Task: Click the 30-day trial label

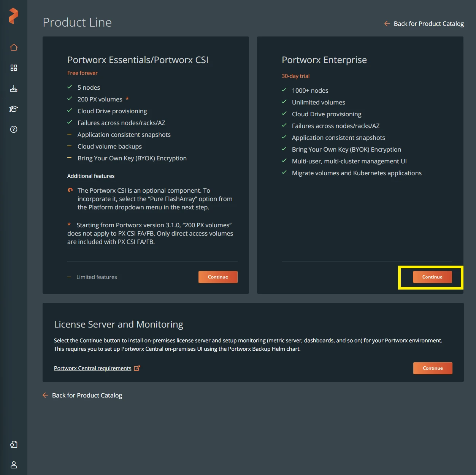Action: coord(295,76)
